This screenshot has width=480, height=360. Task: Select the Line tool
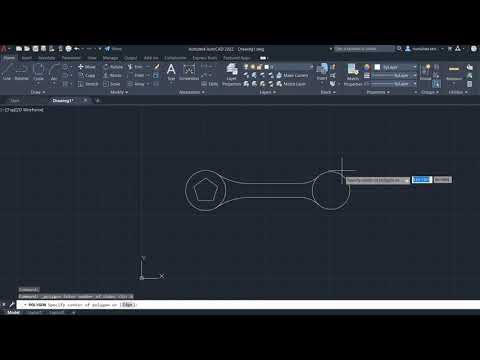7,71
